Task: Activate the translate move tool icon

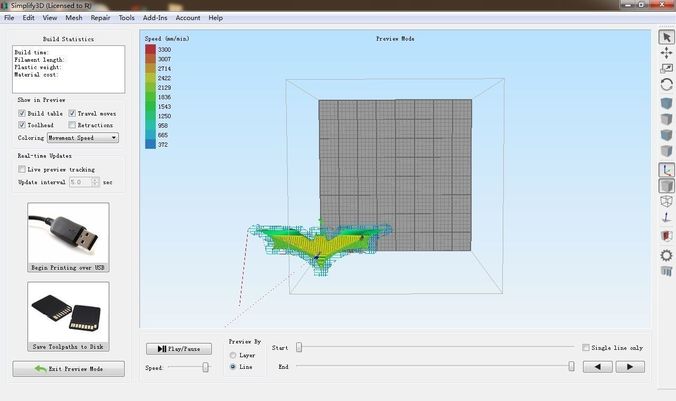Action: (667, 53)
